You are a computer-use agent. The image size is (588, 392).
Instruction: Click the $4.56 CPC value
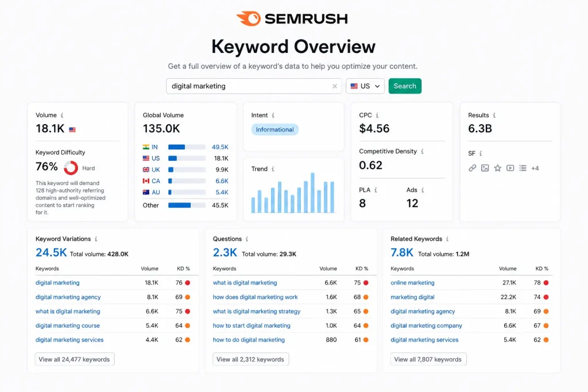pos(374,129)
